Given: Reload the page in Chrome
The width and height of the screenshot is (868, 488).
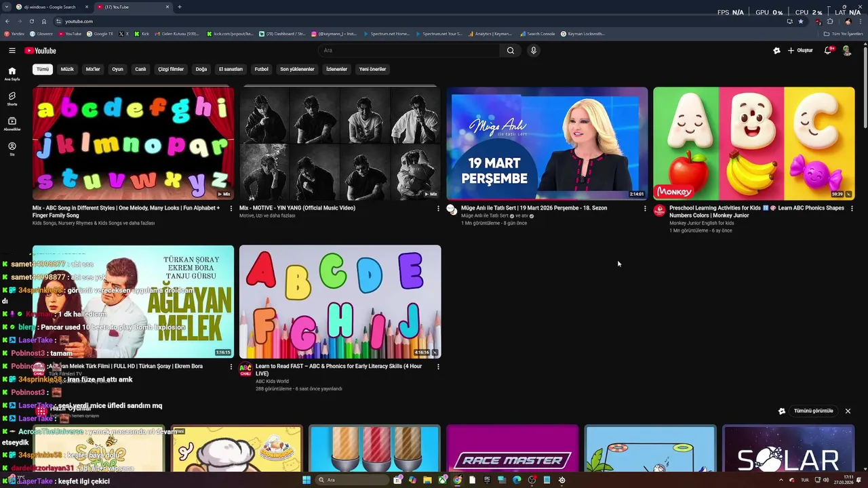Looking at the screenshot, I should click(31, 21).
